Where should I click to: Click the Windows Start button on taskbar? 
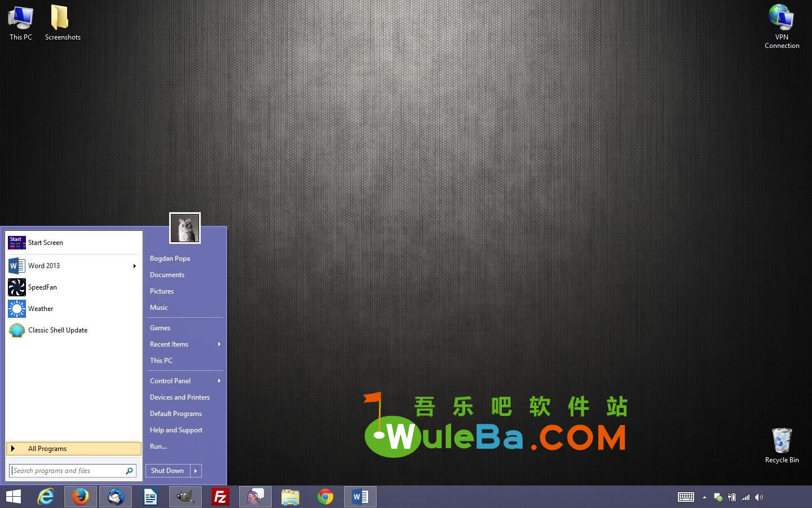pos(14,497)
